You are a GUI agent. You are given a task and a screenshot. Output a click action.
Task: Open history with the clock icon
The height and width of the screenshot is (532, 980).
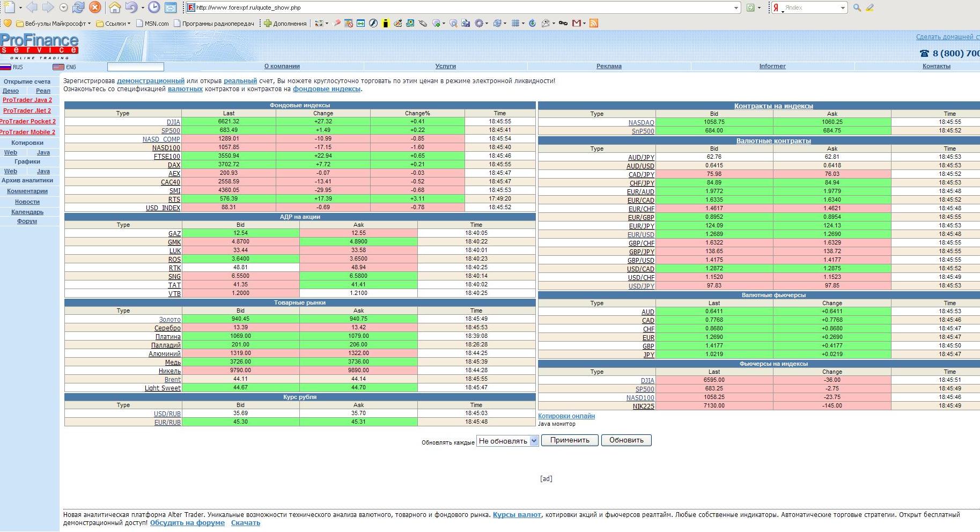click(x=154, y=8)
